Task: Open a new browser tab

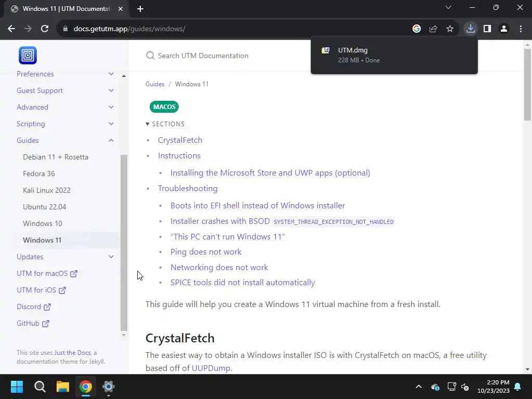Action: tap(140, 9)
